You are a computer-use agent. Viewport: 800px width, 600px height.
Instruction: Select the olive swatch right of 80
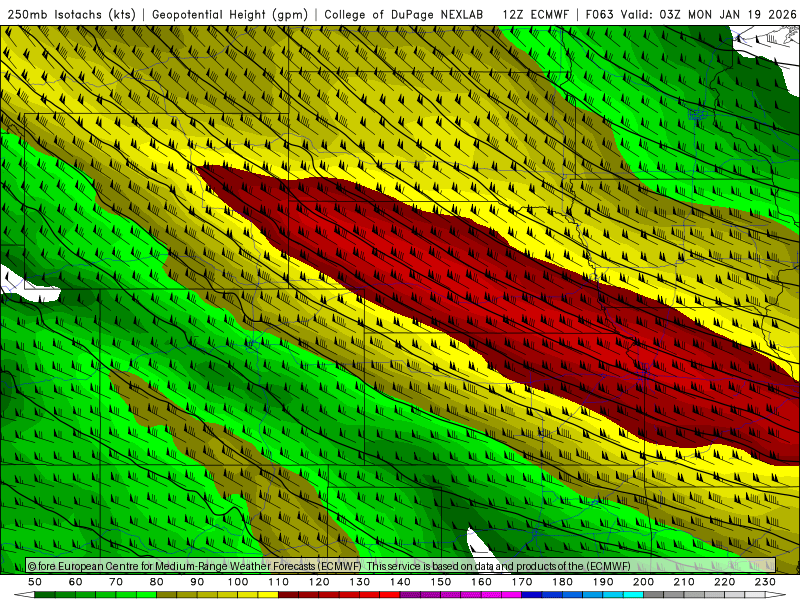[x=166, y=595]
